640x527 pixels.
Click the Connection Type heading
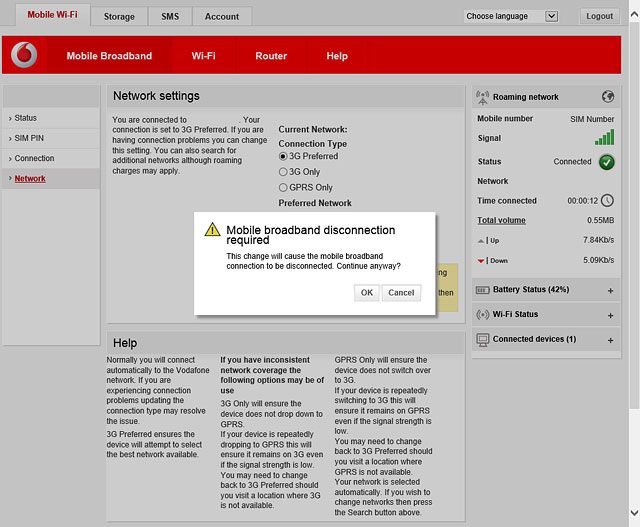coord(312,144)
